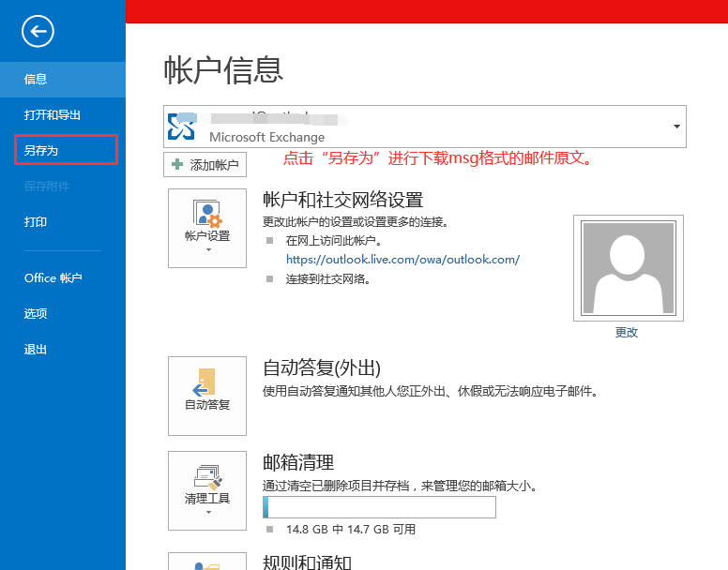The height and width of the screenshot is (570, 728).
Task: Click the profile photo placeholder
Action: (629, 268)
